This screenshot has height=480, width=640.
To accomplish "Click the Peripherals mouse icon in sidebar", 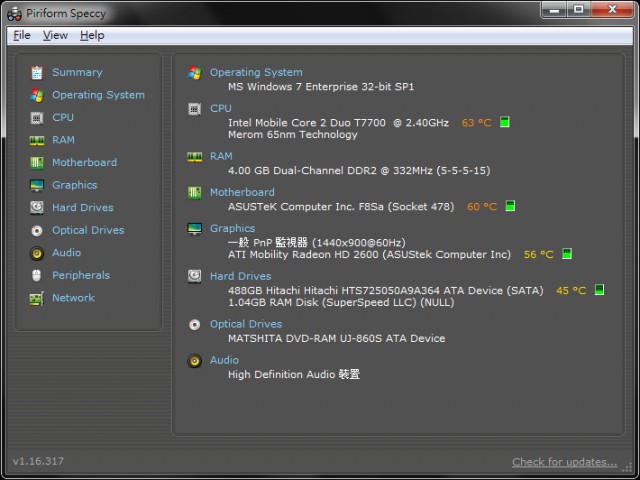I will [x=37, y=276].
